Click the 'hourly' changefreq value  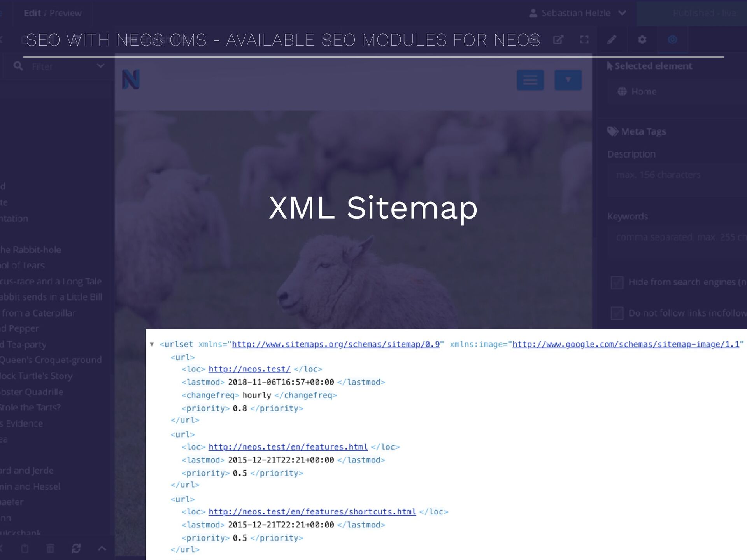[x=257, y=395]
